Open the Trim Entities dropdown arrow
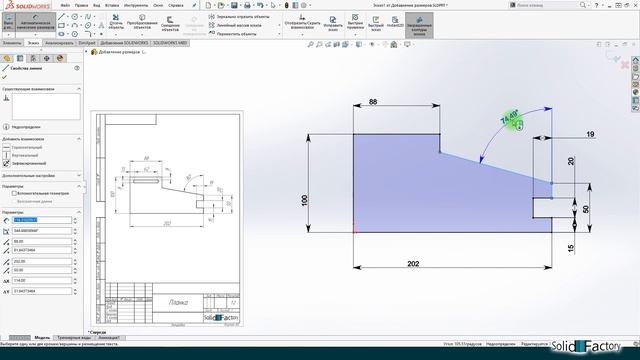The width and height of the screenshot is (640, 360). (116, 35)
